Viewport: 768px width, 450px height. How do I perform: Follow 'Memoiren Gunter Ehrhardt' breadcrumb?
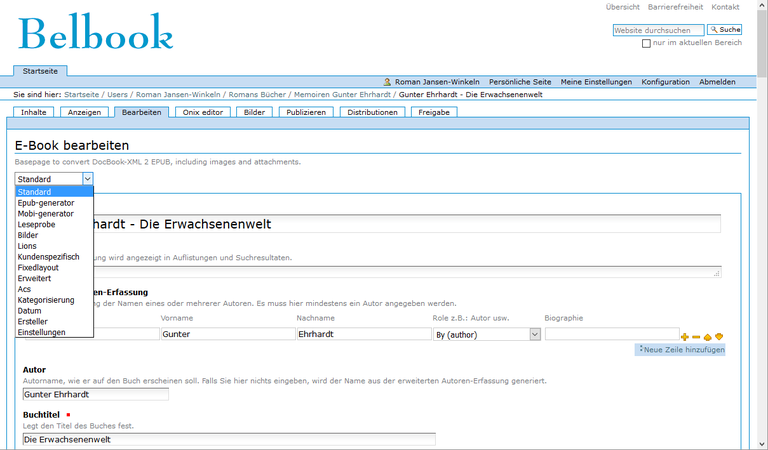[342, 95]
